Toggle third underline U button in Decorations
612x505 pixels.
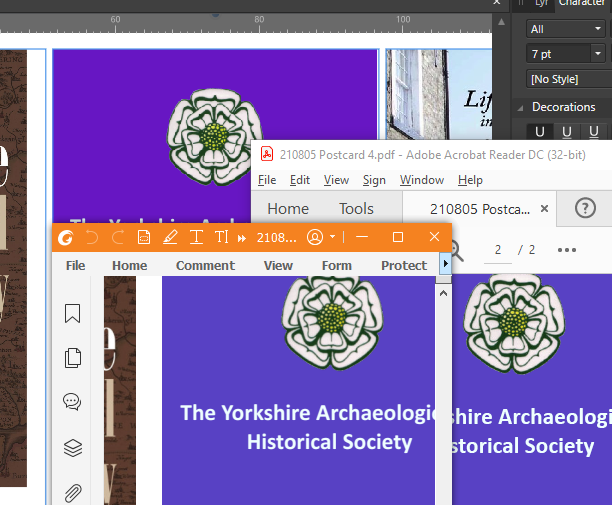tap(594, 132)
